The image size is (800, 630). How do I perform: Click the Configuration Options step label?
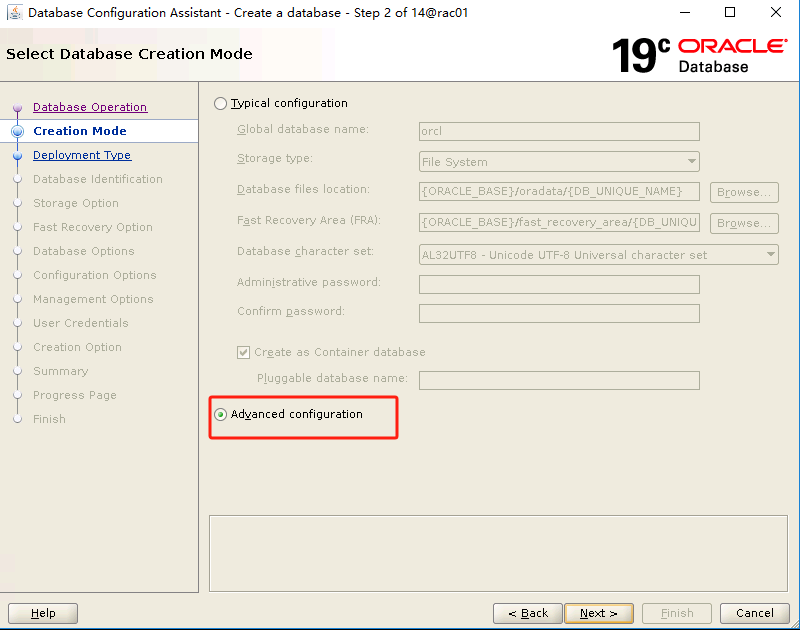coord(95,275)
